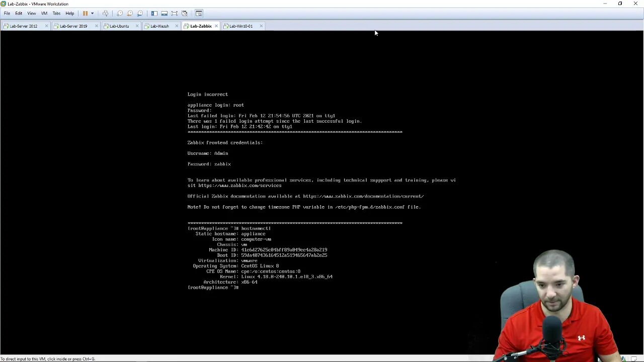Open the Tabs menu
The width and height of the screenshot is (644, 362).
click(x=56, y=14)
